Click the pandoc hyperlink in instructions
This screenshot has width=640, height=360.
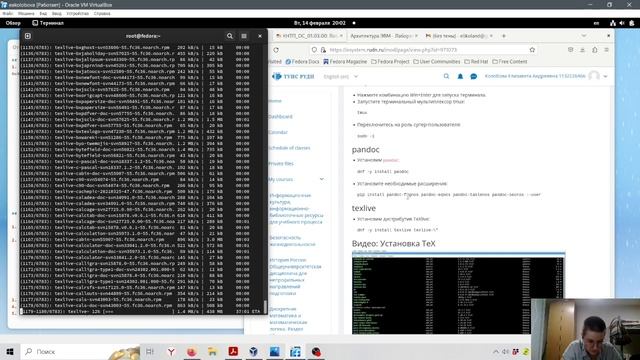click(x=391, y=160)
